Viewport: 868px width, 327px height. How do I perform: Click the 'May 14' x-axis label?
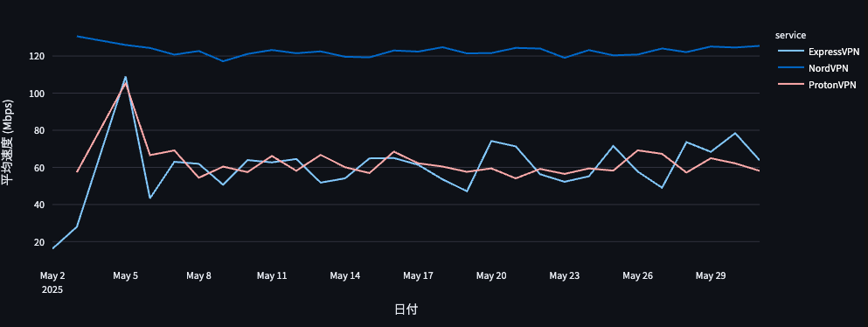(x=345, y=275)
